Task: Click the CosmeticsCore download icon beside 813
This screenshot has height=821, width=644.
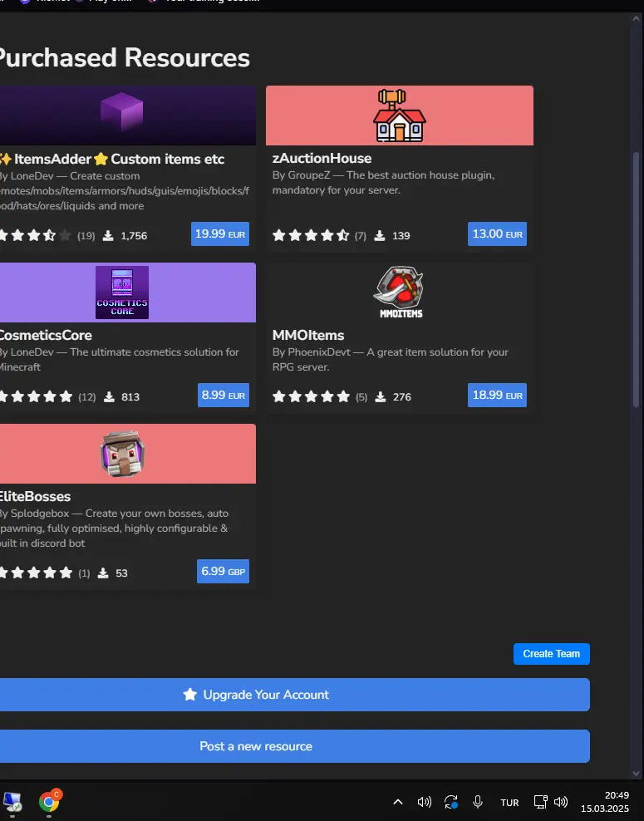Action: (x=109, y=397)
